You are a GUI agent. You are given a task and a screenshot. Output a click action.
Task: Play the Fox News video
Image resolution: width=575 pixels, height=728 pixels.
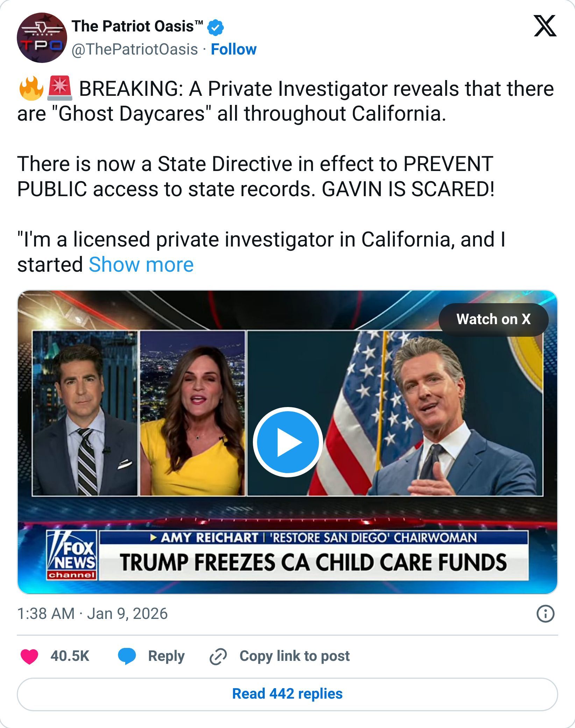287,442
